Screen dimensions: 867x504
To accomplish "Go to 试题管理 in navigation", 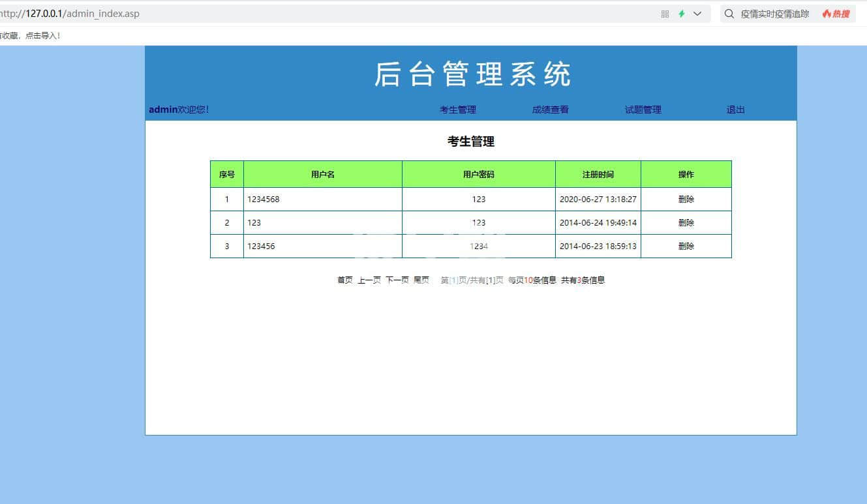I will [643, 110].
